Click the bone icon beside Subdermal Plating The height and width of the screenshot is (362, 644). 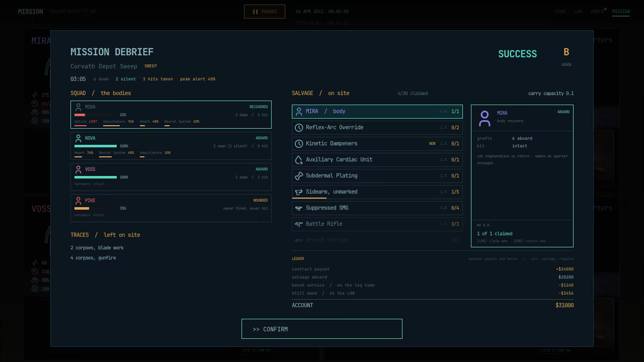(x=299, y=176)
